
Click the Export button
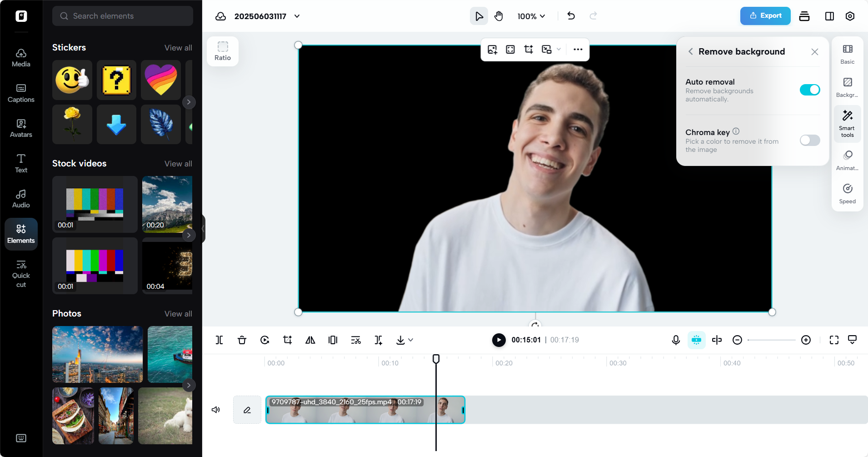pos(765,15)
